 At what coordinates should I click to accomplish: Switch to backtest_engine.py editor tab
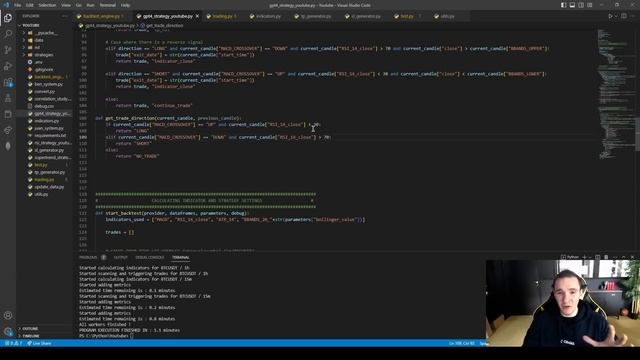[100, 16]
